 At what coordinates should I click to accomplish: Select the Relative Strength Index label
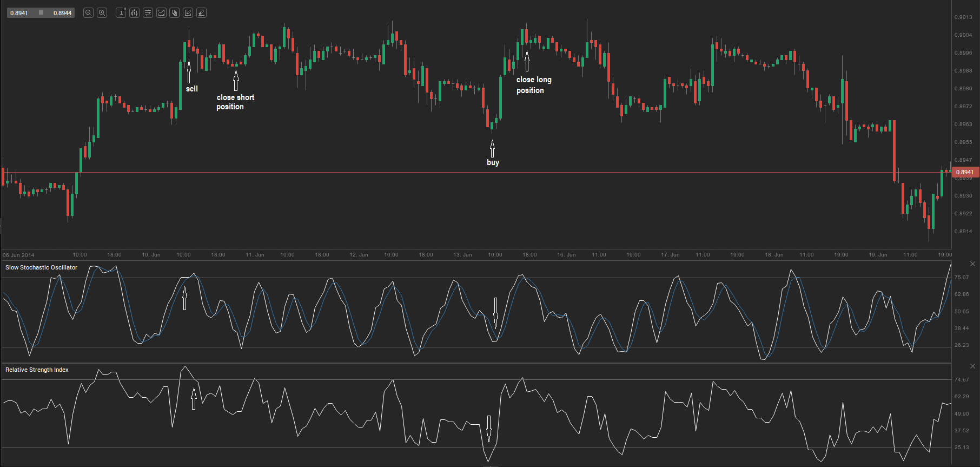(x=37, y=370)
